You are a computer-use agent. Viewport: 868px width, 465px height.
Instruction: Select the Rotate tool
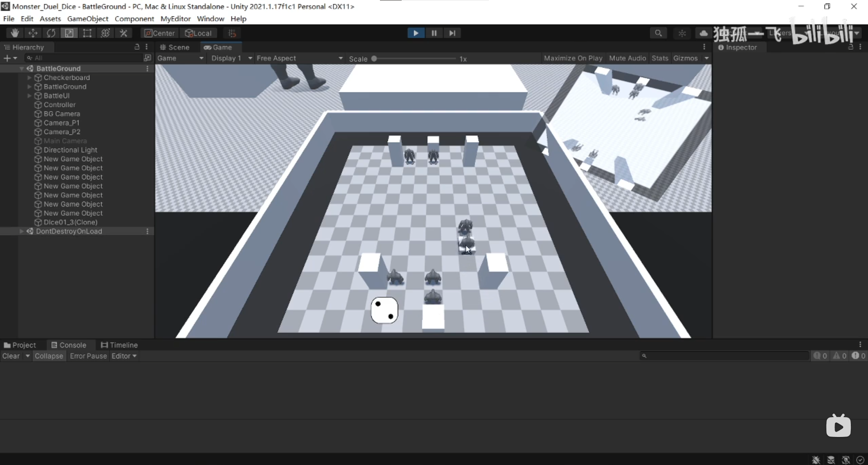(x=51, y=33)
